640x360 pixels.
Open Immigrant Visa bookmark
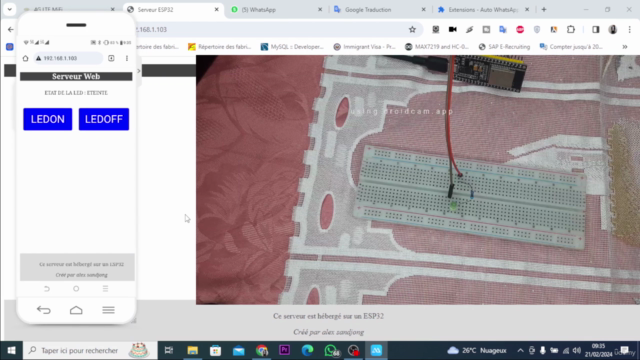[364, 47]
